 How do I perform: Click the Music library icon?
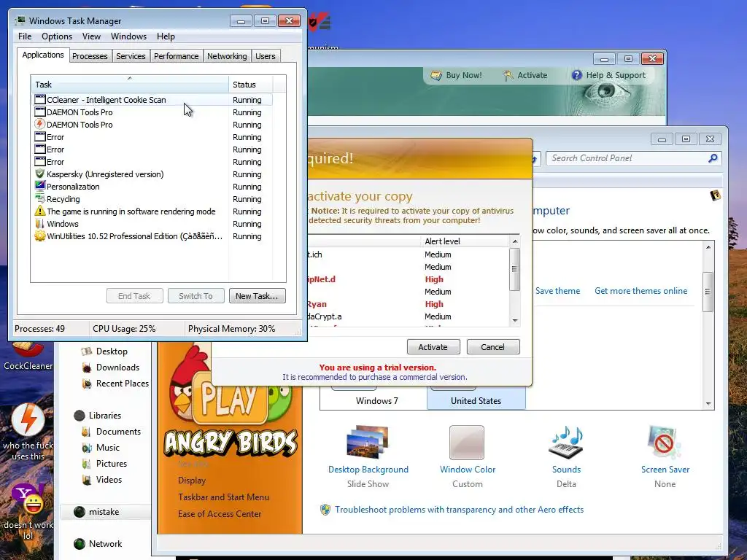pos(86,448)
